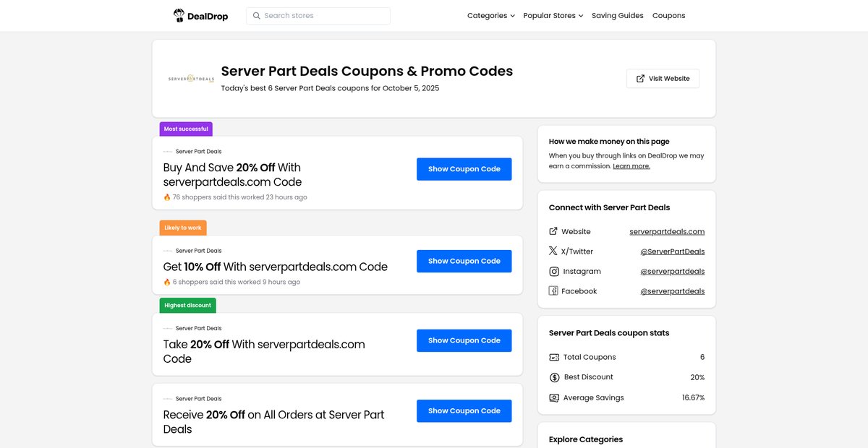Image resolution: width=868 pixels, height=448 pixels.
Task: Click the search magnifier icon
Action: coord(256,15)
